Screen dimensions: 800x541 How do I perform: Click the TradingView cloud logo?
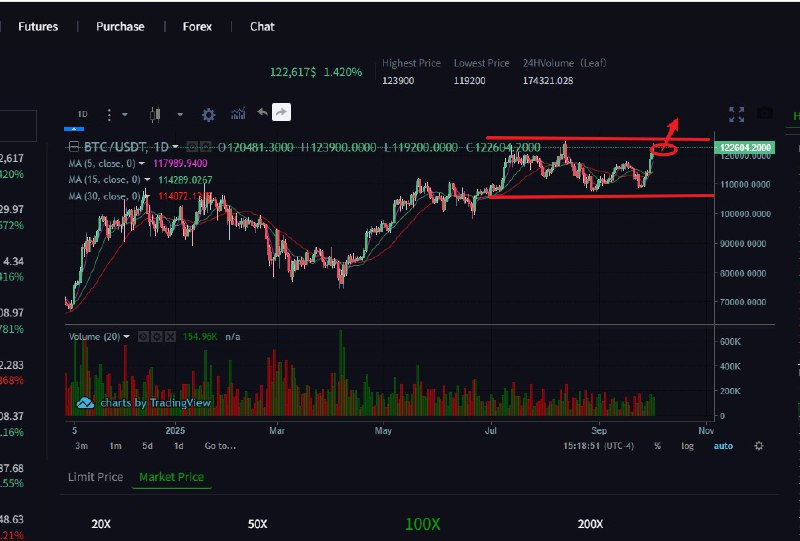(85, 403)
